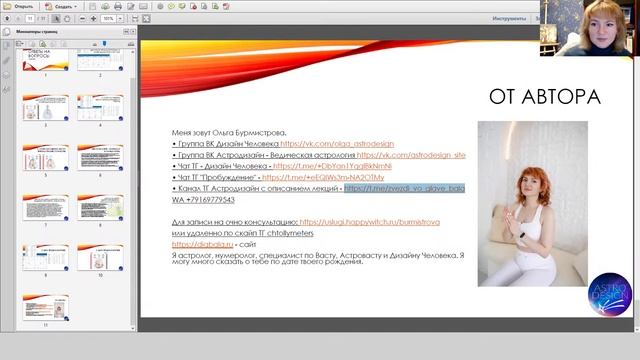Collapse the thumbnails panel arrow
Viewport: 640px width, 360px height.
pyautogui.click(x=133, y=31)
